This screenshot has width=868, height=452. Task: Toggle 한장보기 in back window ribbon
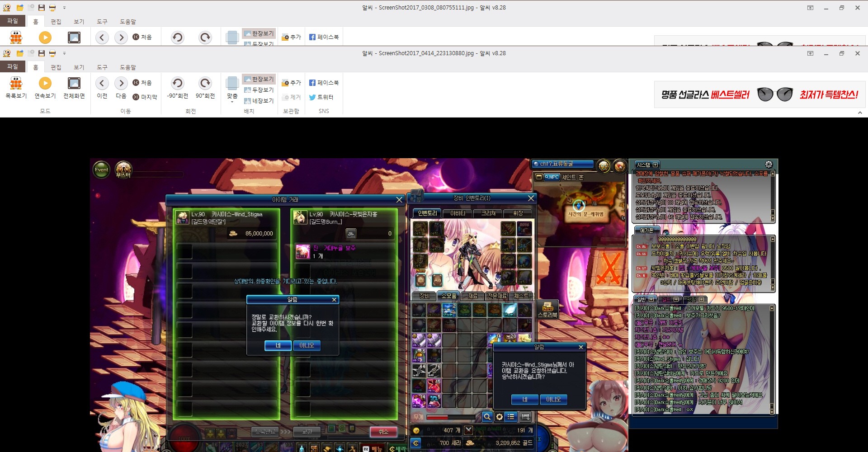click(259, 33)
